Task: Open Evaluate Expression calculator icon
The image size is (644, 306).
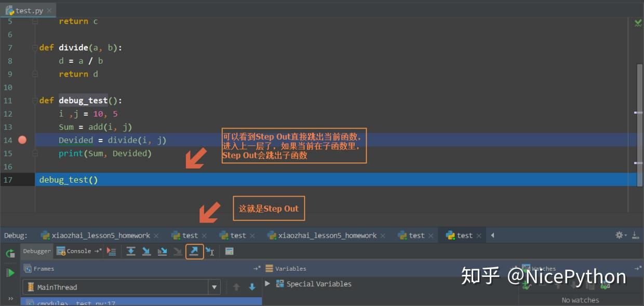Action: tap(229, 251)
